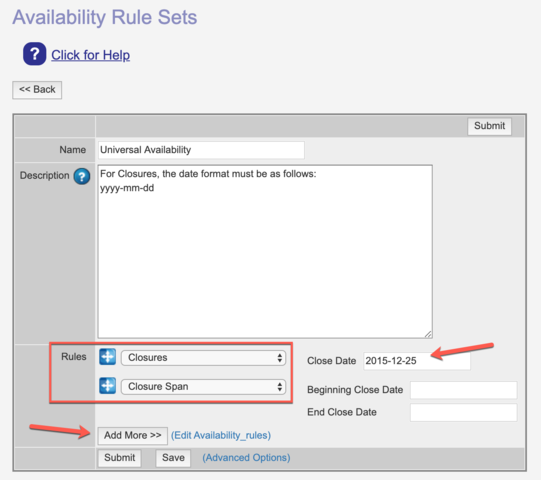This screenshot has height=480, width=541.
Task: Save the availability rule set
Action: (173, 458)
